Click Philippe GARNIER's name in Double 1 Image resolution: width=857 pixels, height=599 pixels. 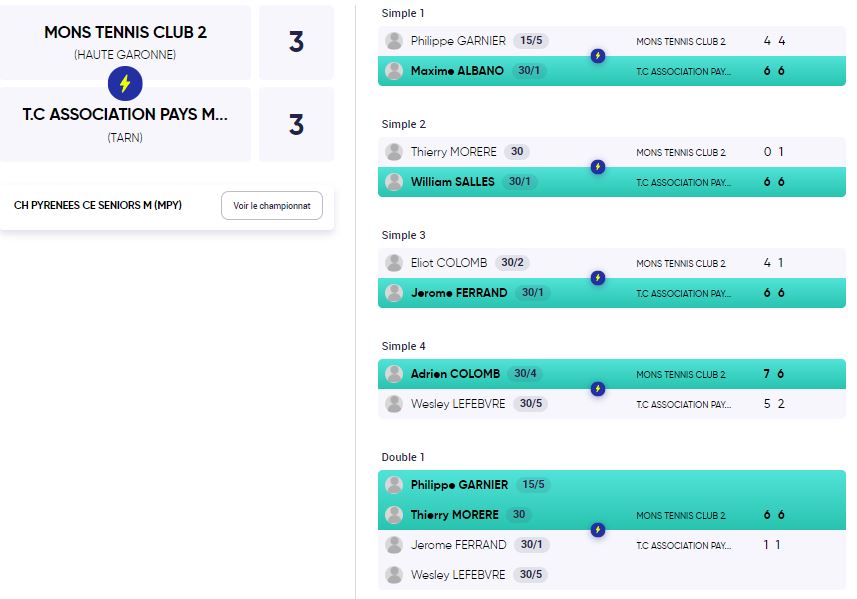coord(459,485)
